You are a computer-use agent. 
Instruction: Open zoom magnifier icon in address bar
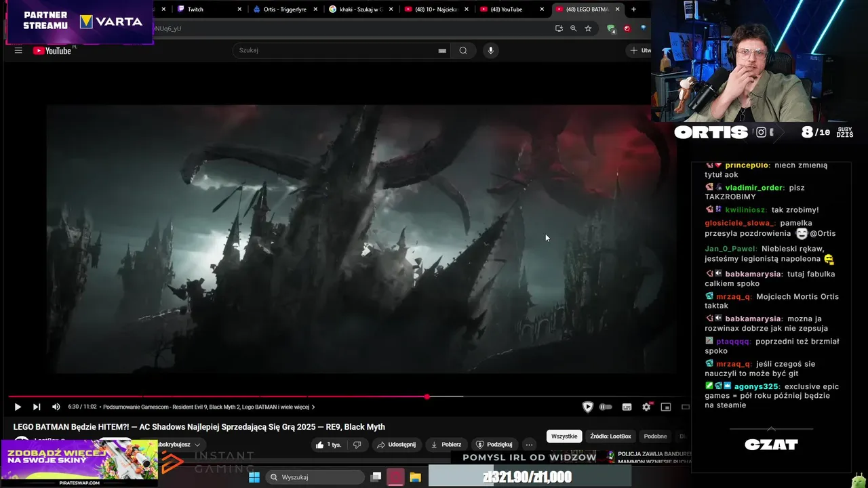click(574, 28)
